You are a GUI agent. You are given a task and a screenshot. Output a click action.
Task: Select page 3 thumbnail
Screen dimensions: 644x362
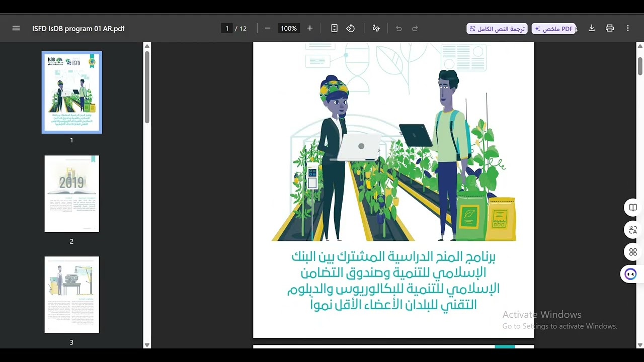pyautogui.click(x=71, y=295)
